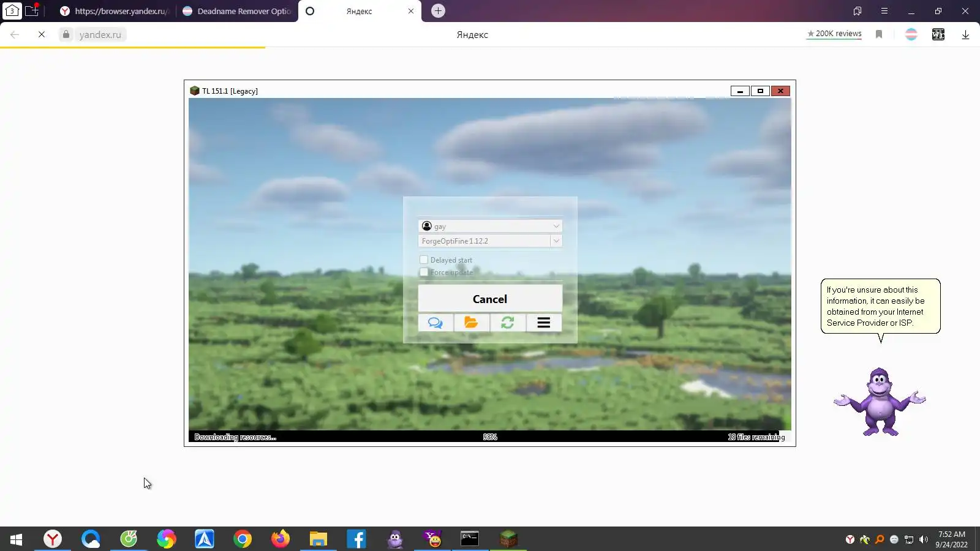Open the Minecraft launcher taskbar icon

coord(508,539)
